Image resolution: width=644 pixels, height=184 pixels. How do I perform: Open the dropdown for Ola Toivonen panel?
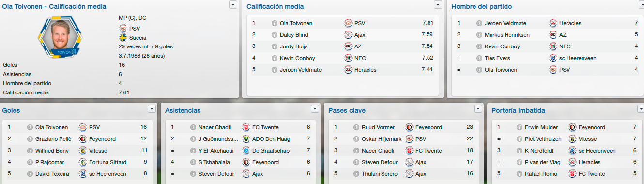pos(233,4)
